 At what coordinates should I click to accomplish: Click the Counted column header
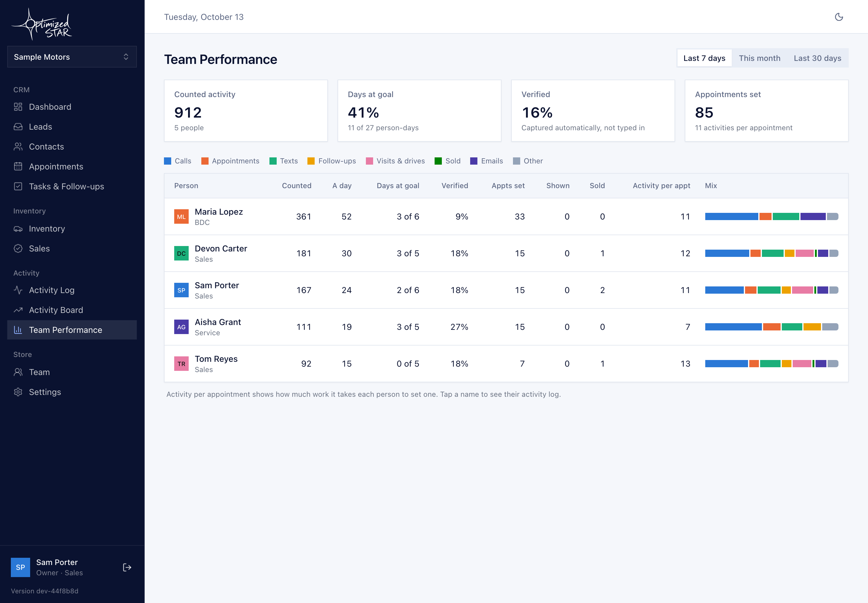click(297, 186)
